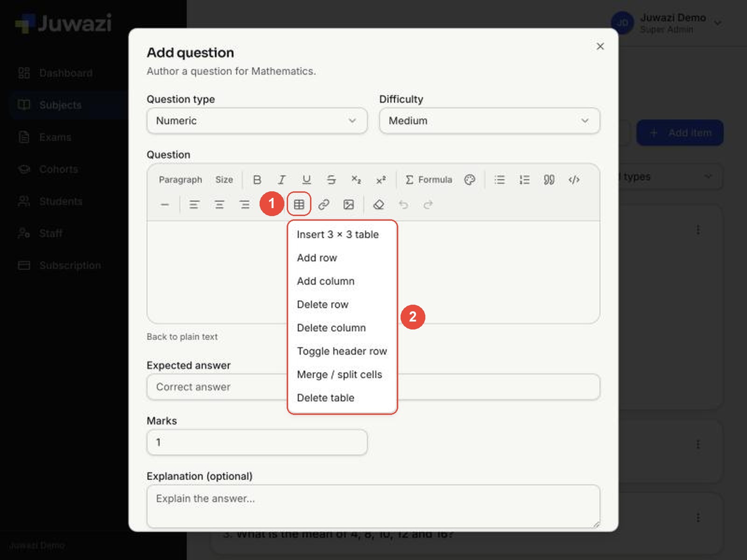Choose Toggle header row
The image size is (747, 560).
point(342,351)
